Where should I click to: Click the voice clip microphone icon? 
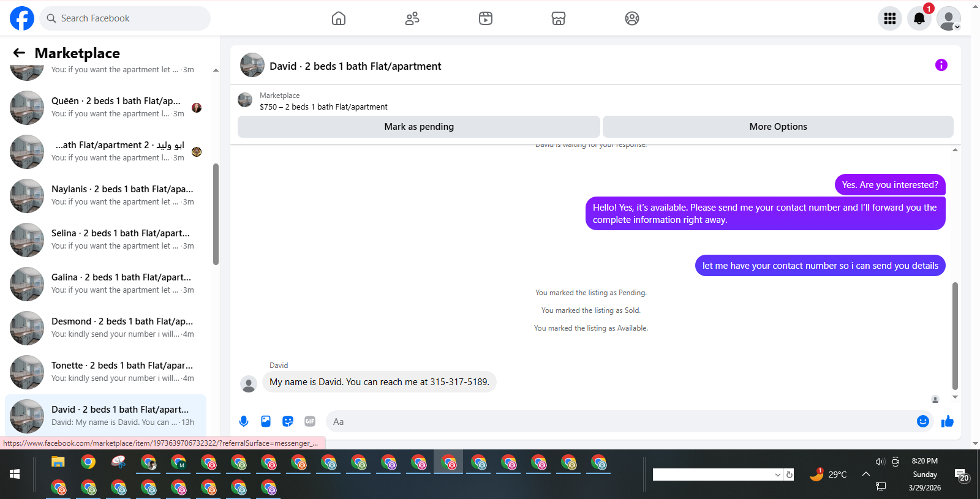coord(244,421)
